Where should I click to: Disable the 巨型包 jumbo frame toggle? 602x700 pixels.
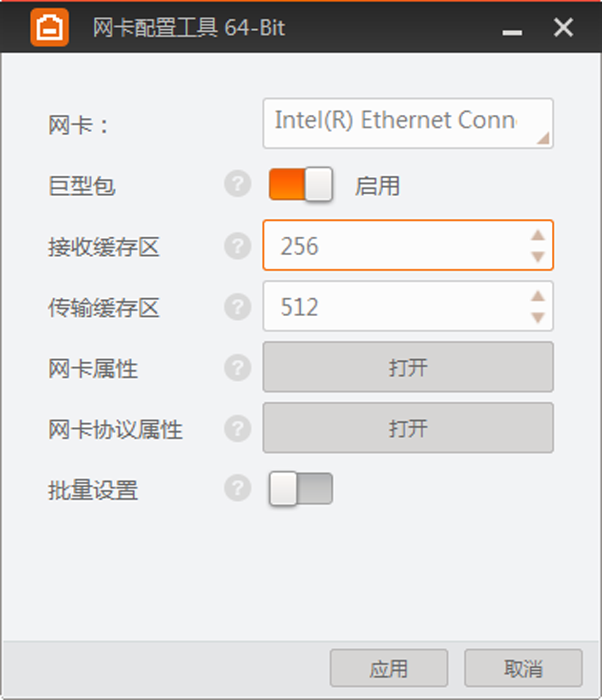click(301, 184)
